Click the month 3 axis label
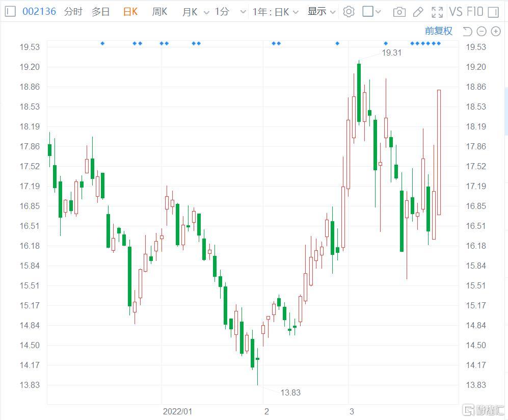508x420 pixels. 352,411
